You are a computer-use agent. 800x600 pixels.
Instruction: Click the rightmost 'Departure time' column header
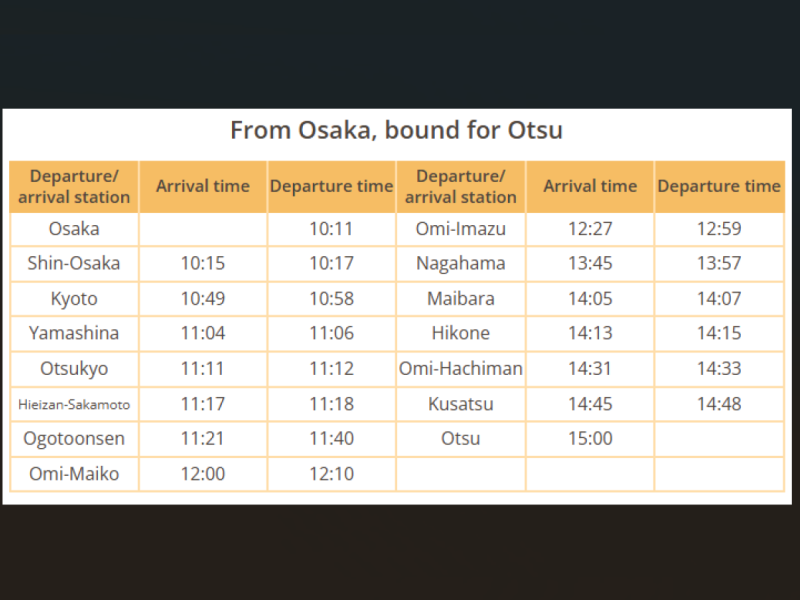pyautogui.click(x=719, y=187)
